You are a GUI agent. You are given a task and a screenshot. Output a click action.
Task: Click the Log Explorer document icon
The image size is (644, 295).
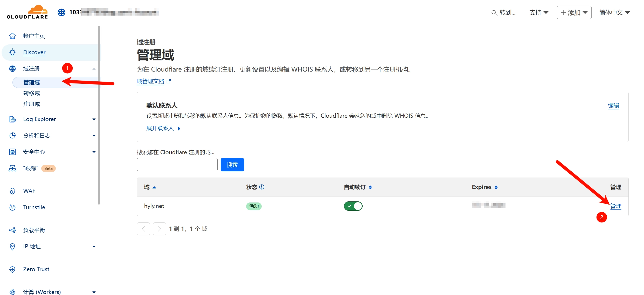click(x=12, y=119)
